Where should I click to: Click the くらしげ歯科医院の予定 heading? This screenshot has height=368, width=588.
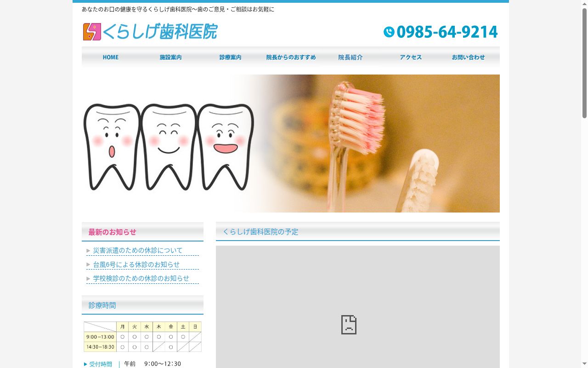260,232
